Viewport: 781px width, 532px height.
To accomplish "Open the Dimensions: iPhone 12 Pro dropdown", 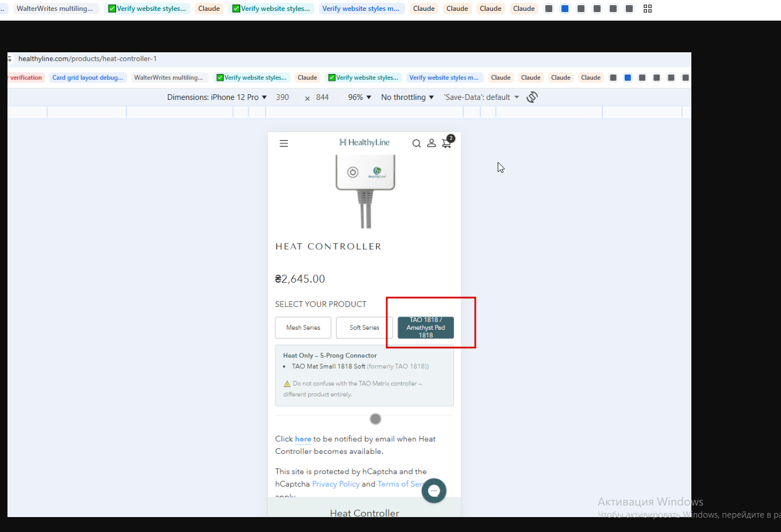I will (x=217, y=97).
